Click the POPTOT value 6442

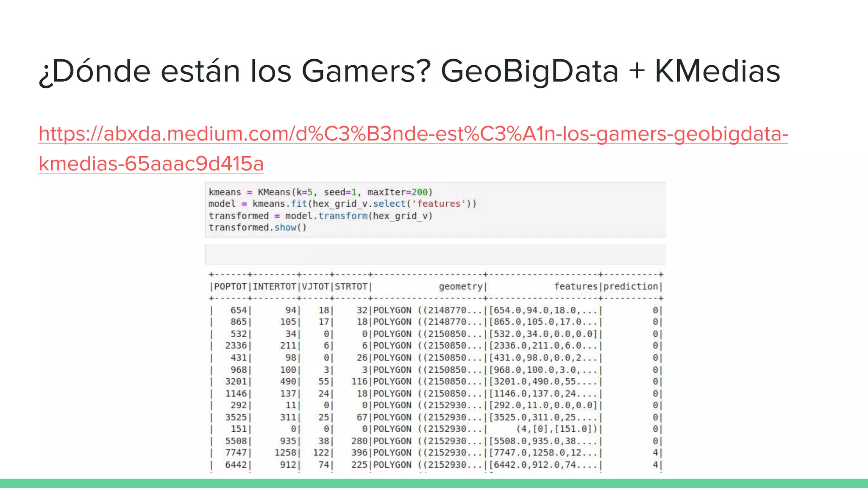236,465
